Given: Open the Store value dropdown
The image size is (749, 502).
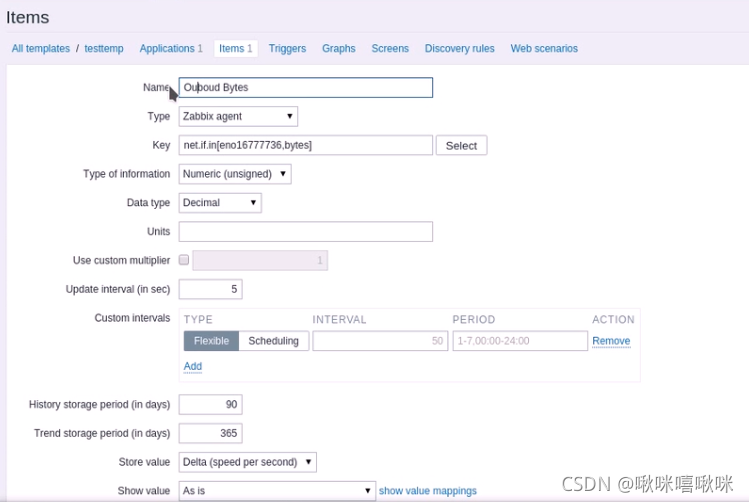Looking at the screenshot, I should (x=247, y=462).
